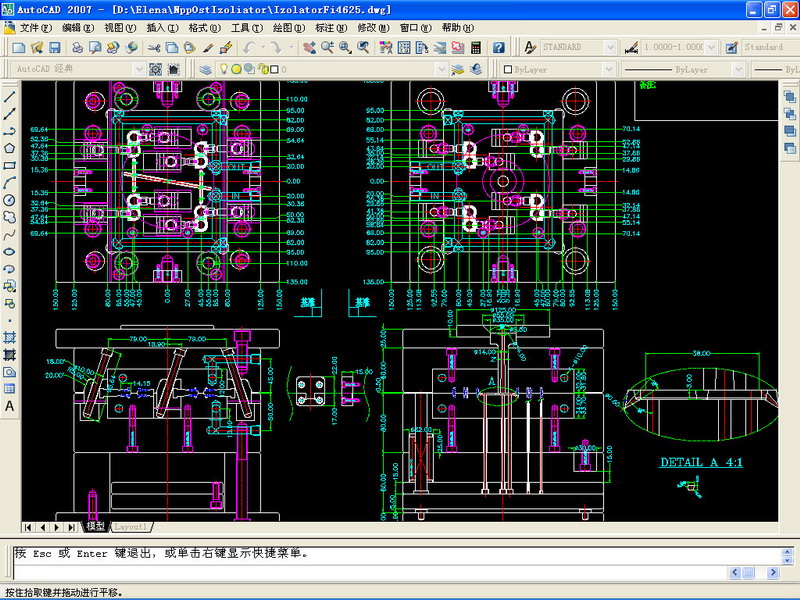Open the 文件(F) menu

coord(36,27)
